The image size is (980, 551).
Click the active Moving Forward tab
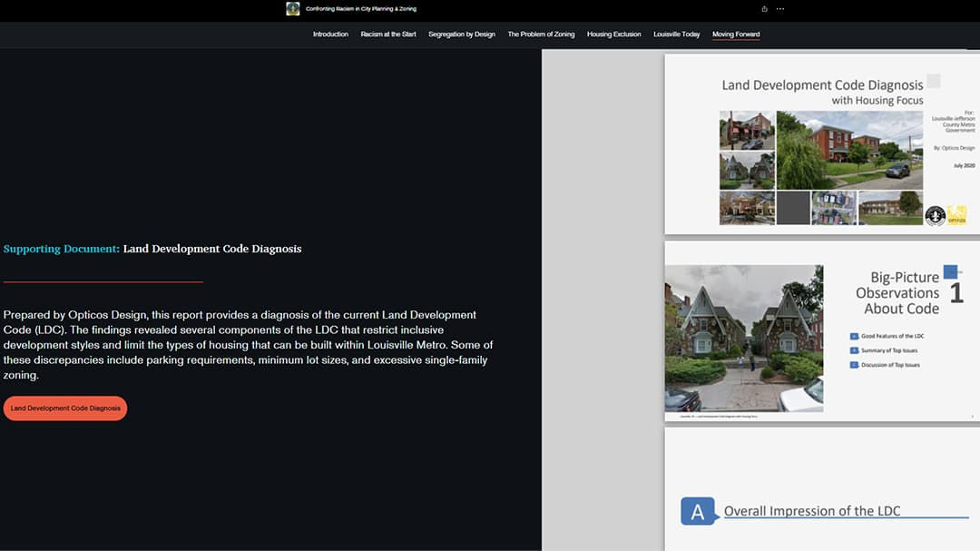coord(736,34)
